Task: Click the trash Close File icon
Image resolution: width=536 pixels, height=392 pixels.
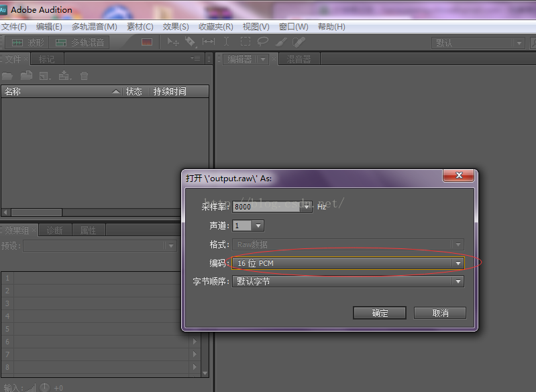Action: 84,76
